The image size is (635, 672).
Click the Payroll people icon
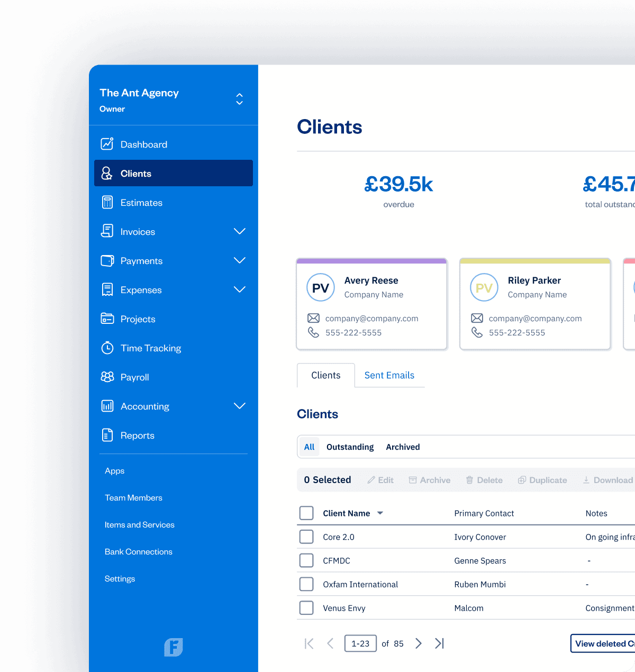(x=107, y=377)
